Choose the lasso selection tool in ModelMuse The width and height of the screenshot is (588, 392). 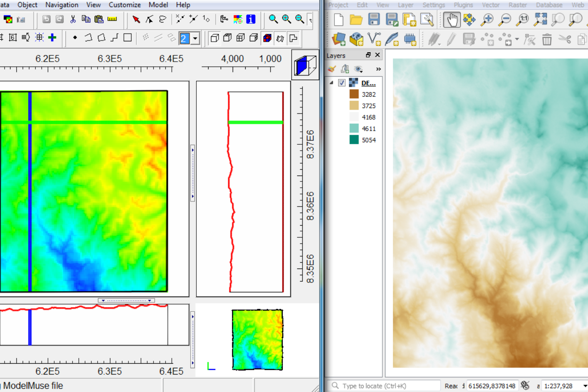tap(163, 19)
